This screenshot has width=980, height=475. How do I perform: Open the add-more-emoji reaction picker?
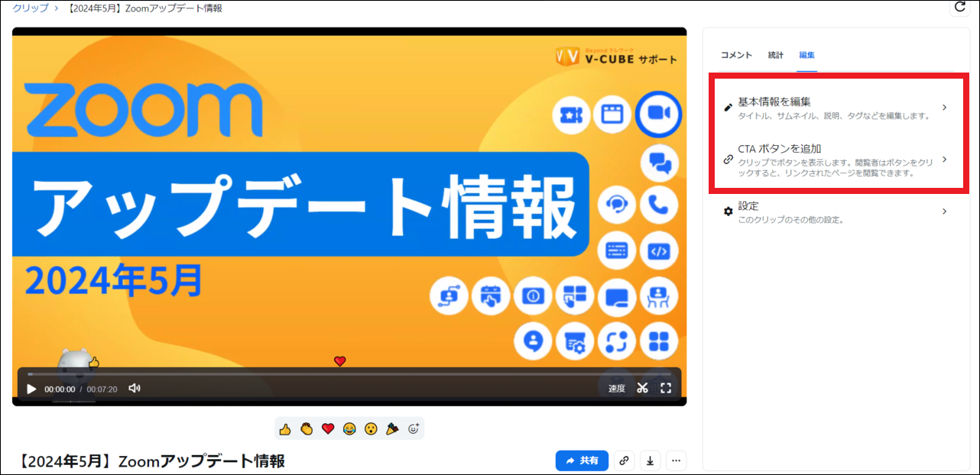coord(414,429)
